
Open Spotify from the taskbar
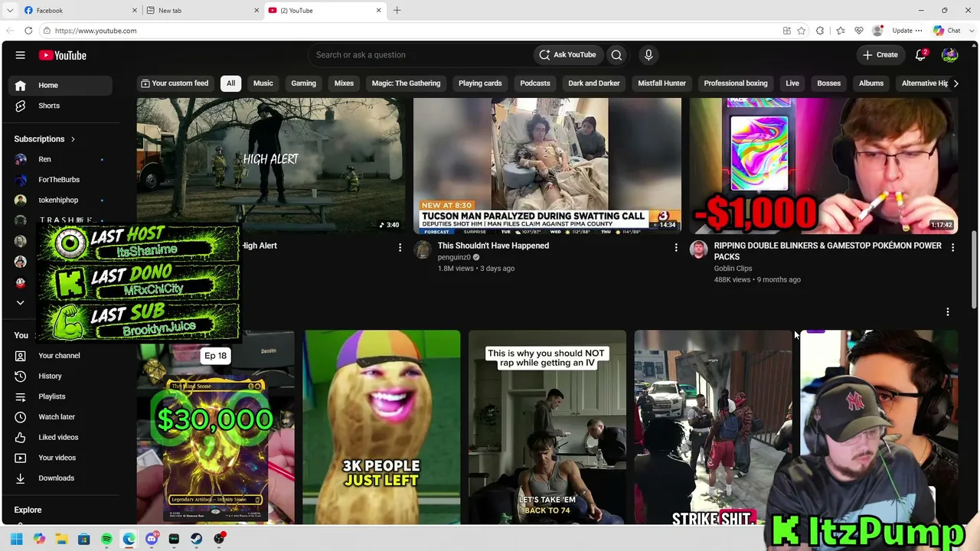click(x=106, y=539)
